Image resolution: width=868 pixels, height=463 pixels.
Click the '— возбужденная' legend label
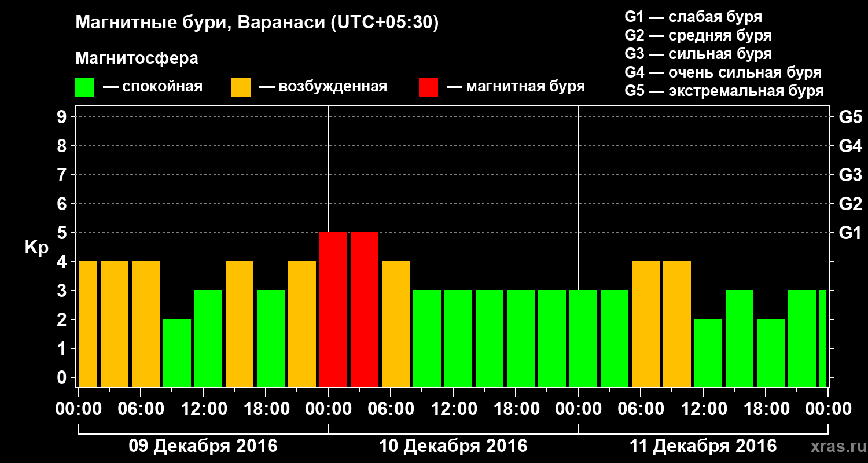tap(323, 87)
